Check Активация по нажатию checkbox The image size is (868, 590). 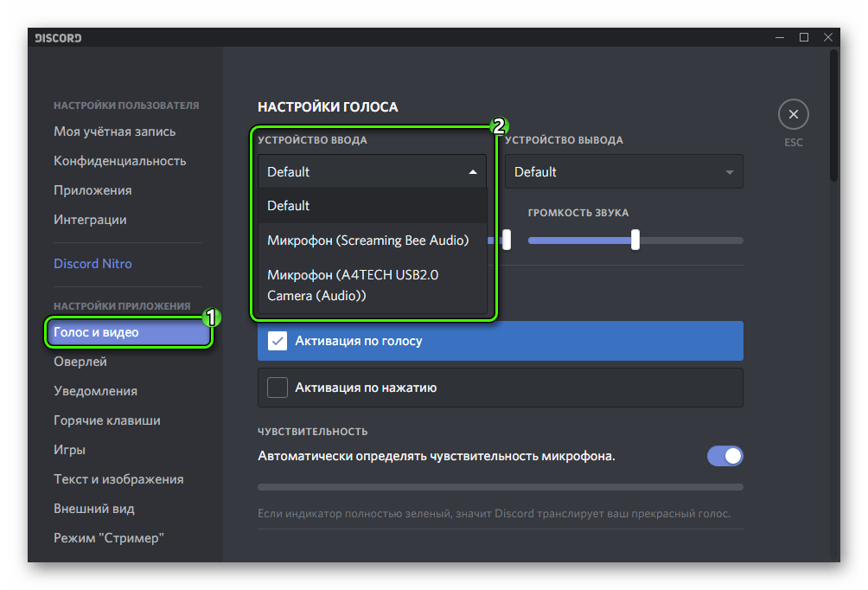[278, 388]
